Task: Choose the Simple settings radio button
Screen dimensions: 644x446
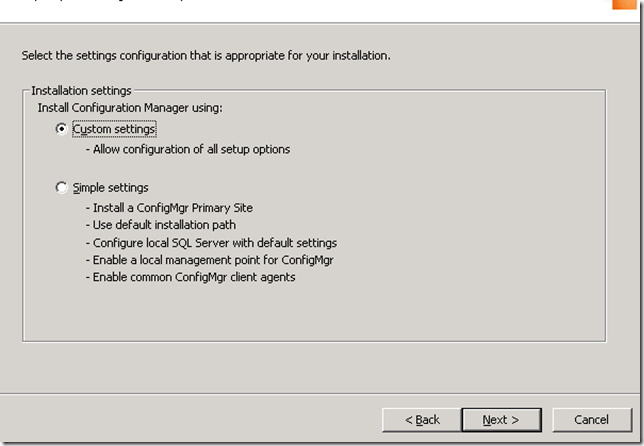Action: click(x=63, y=187)
